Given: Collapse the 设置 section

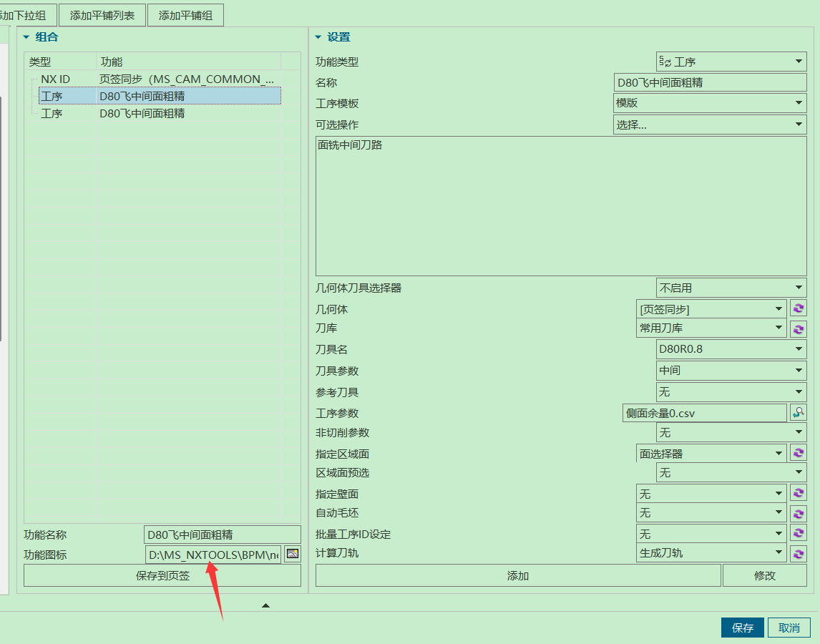Looking at the screenshot, I should pos(318,37).
